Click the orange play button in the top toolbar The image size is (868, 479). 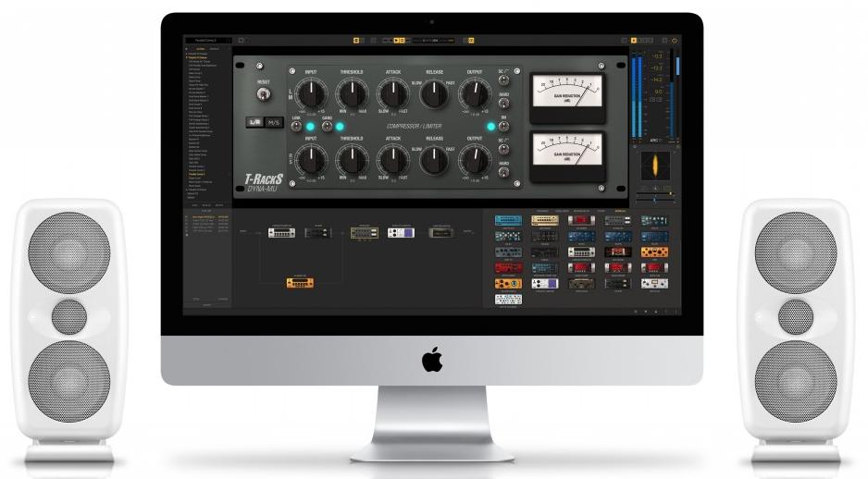[396, 41]
